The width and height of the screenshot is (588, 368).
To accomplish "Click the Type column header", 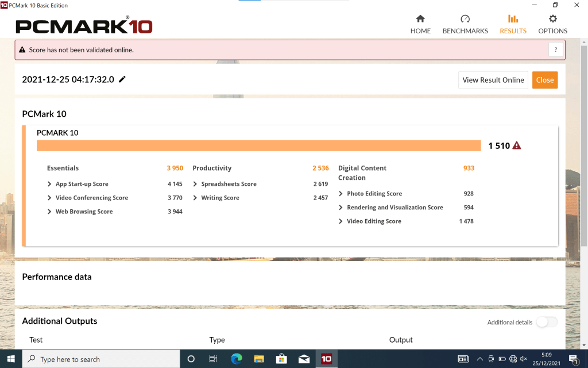I will click(216, 340).
